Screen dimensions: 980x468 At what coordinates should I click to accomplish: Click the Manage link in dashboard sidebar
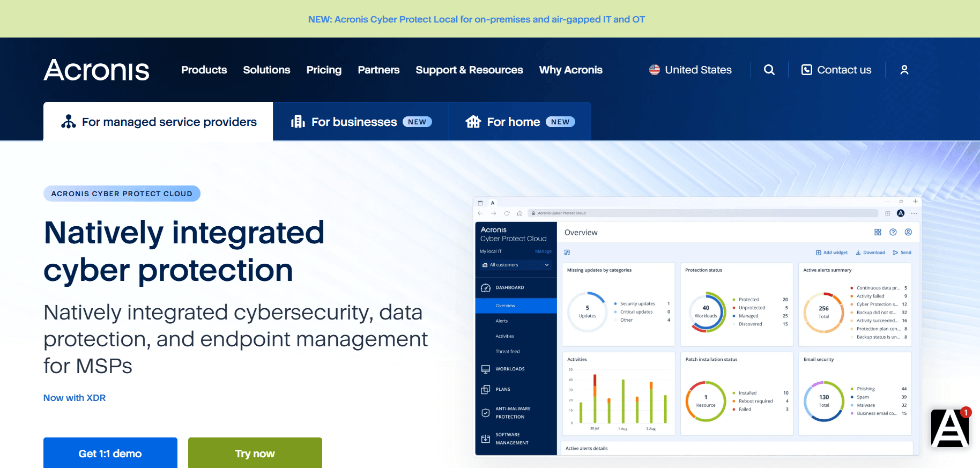[x=543, y=251]
